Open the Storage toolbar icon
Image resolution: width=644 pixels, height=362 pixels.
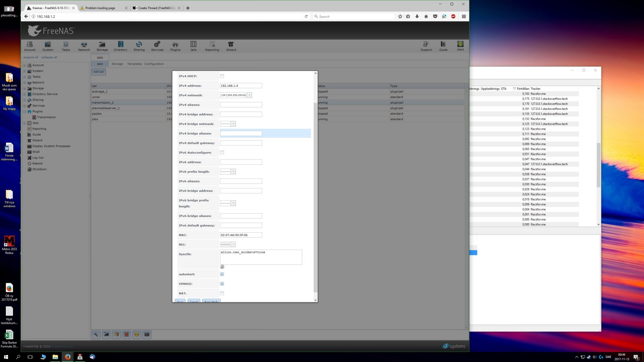tap(102, 46)
